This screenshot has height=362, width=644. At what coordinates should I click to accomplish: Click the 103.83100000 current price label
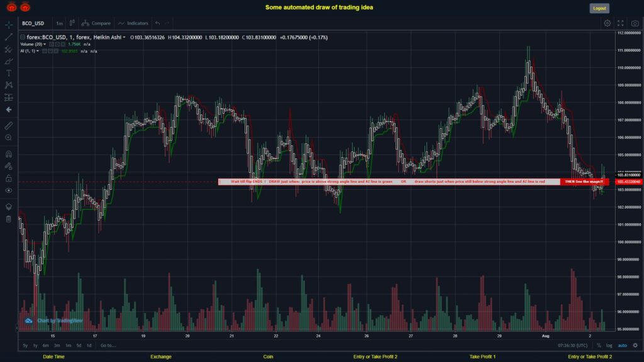tap(628, 175)
